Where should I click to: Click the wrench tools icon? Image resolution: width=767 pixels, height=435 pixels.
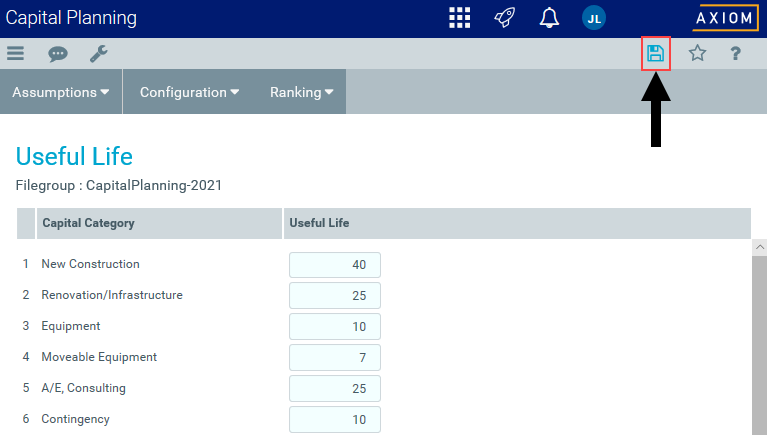[x=98, y=54]
